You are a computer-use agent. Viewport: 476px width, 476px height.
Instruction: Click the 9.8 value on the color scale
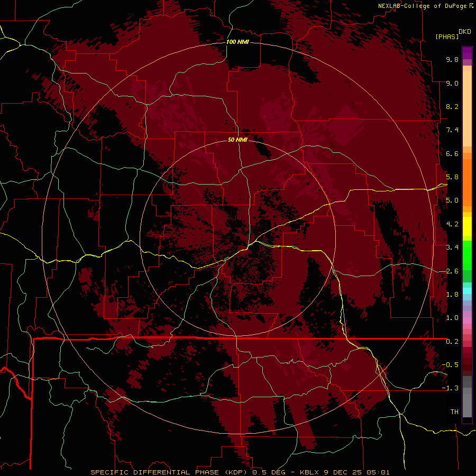coord(452,59)
